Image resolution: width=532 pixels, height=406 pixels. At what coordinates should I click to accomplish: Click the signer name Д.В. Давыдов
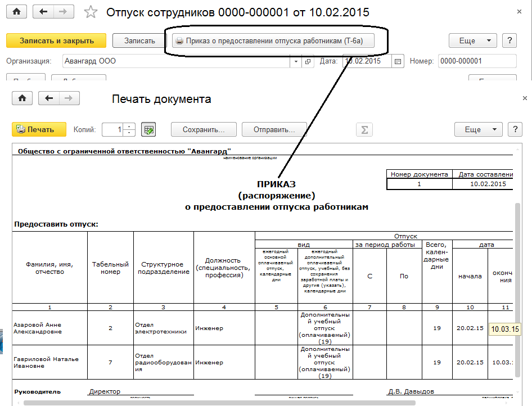tap(411, 391)
